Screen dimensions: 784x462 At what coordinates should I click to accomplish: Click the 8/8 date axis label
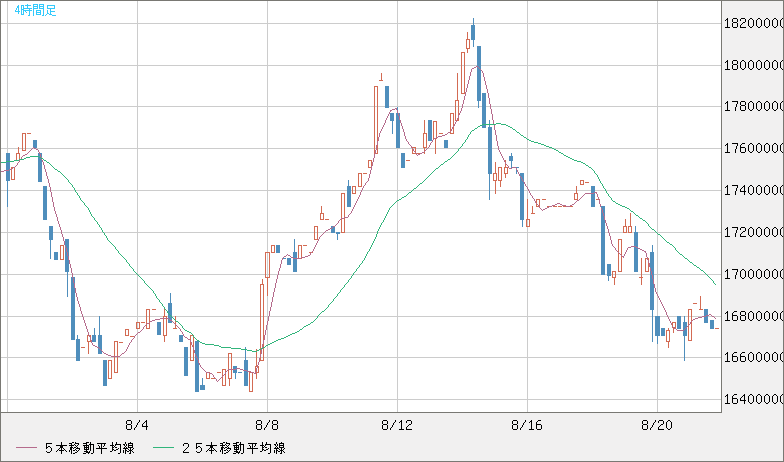(x=267, y=426)
